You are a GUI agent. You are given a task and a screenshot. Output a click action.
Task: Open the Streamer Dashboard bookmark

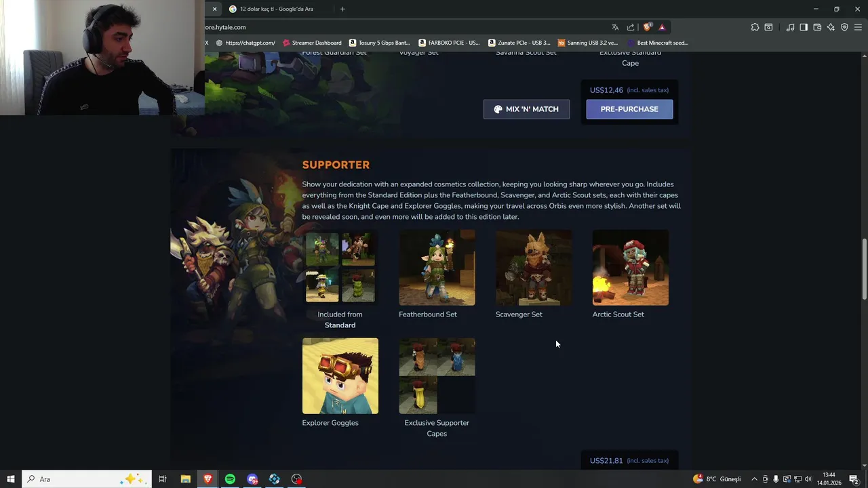(312, 43)
